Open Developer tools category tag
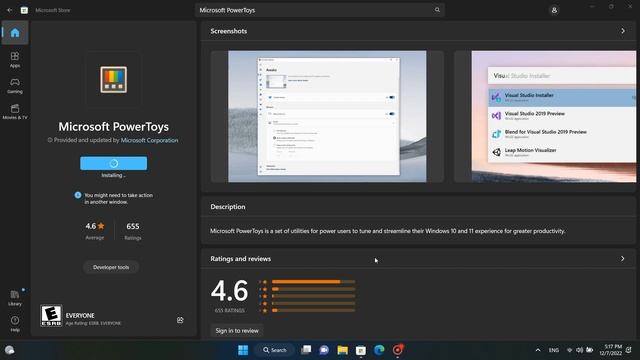 [111, 267]
